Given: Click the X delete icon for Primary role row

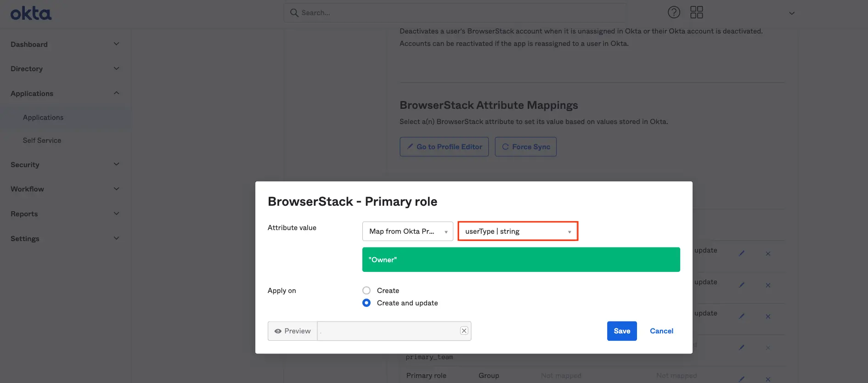Looking at the screenshot, I should pyautogui.click(x=768, y=379).
